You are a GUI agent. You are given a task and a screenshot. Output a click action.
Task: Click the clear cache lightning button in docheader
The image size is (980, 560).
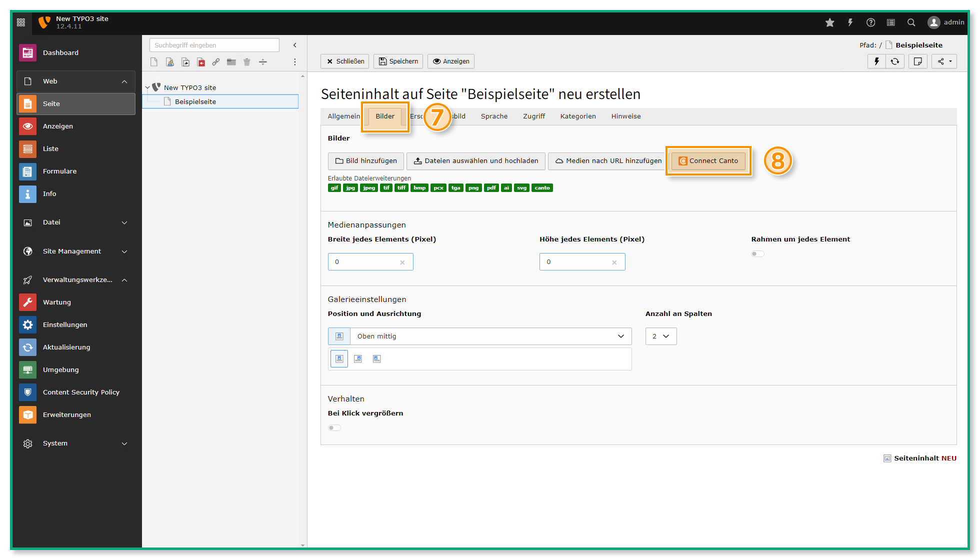876,61
